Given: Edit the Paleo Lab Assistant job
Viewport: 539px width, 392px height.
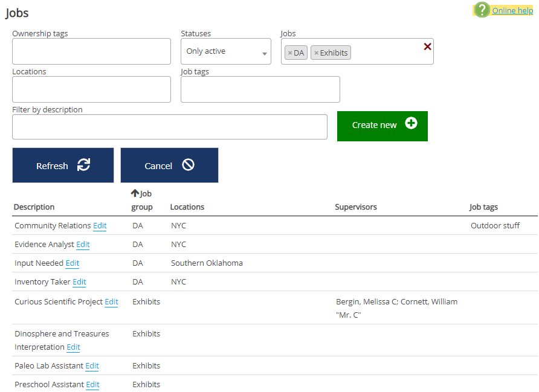Looking at the screenshot, I should (92, 366).
